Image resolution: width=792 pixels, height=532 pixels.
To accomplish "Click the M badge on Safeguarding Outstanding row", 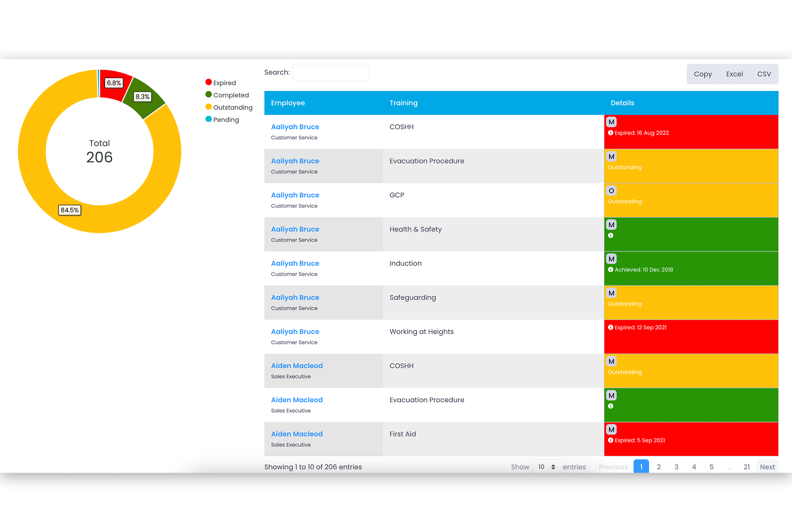I will pos(611,293).
